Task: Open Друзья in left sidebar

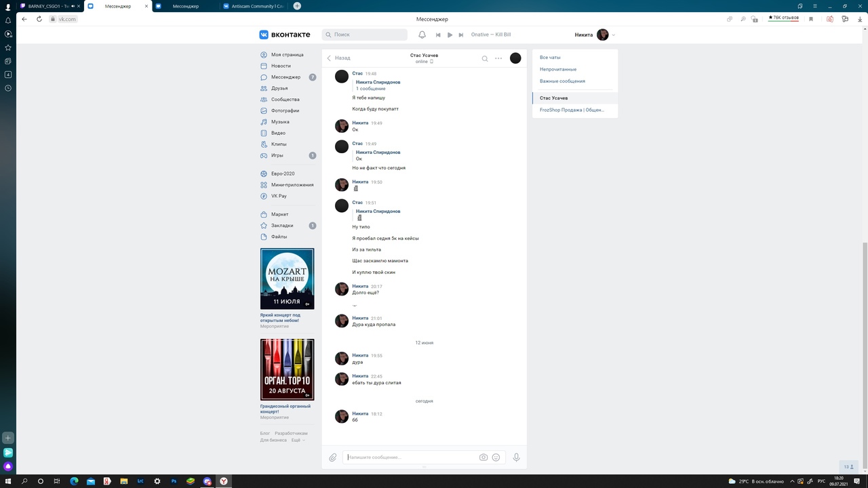Action: (x=279, y=88)
